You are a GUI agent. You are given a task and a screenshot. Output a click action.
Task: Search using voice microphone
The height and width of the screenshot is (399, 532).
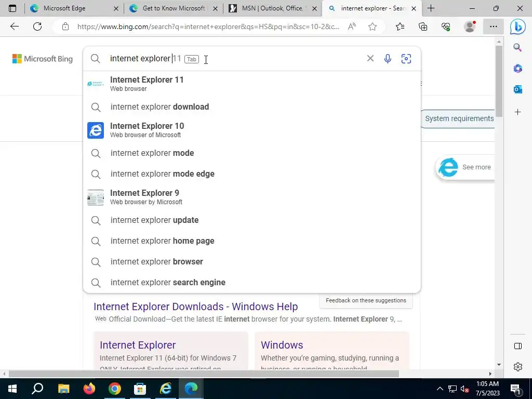[388, 59]
